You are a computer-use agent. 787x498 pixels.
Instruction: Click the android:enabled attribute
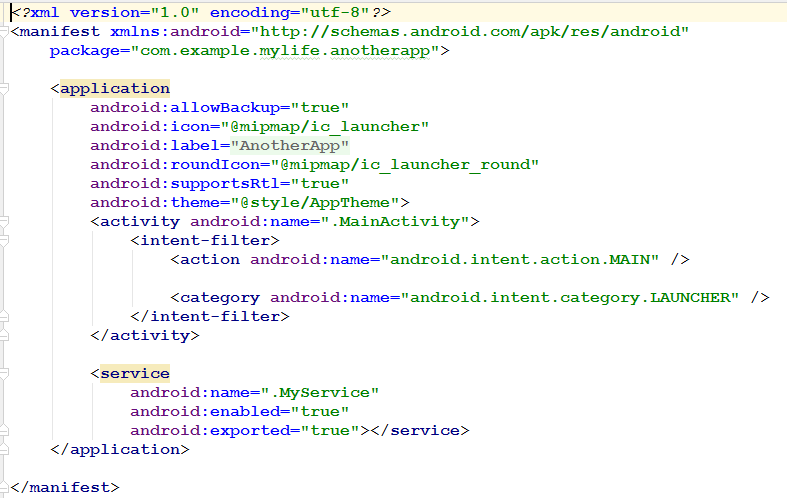point(239,412)
